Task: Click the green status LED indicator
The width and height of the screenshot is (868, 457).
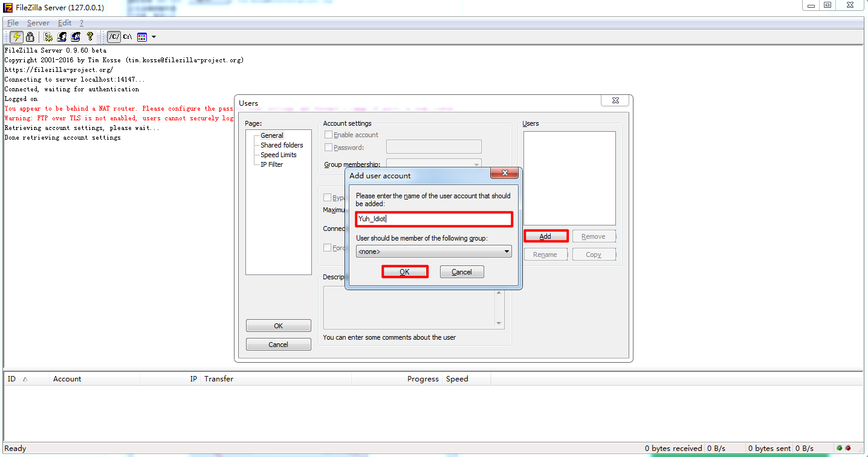Action: click(x=840, y=448)
